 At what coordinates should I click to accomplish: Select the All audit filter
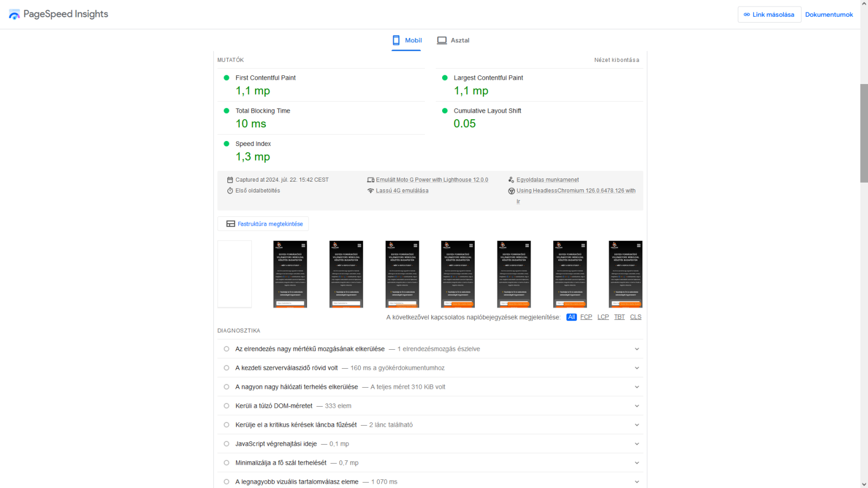tap(571, 317)
